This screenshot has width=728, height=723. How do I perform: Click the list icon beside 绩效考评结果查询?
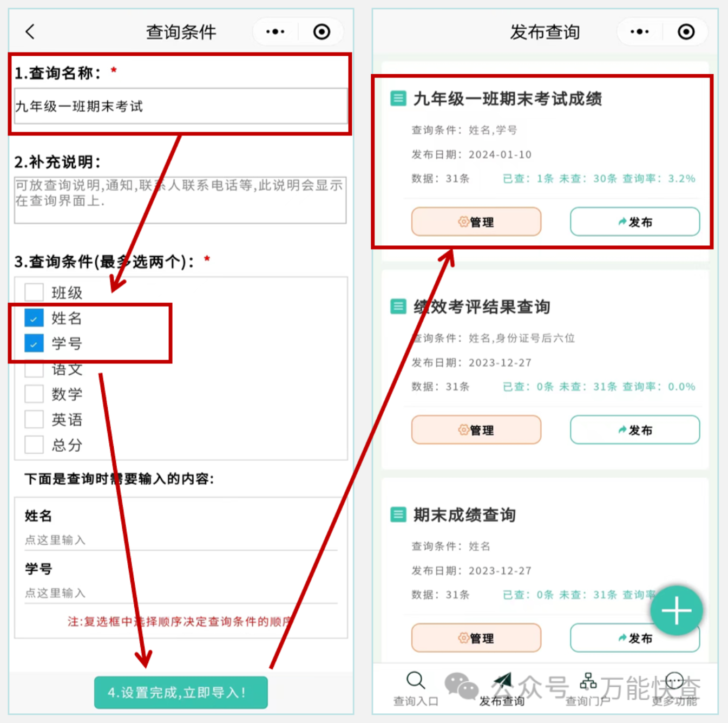coord(398,307)
